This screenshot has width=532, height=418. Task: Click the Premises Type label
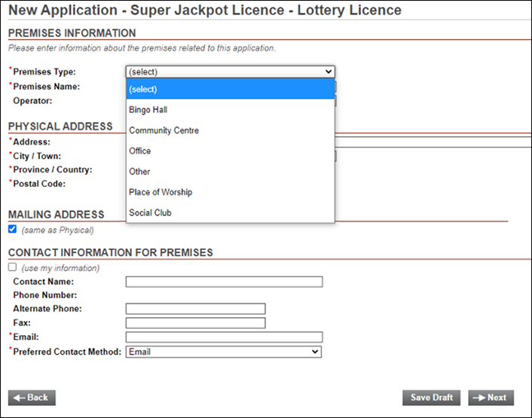click(x=44, y=72)
